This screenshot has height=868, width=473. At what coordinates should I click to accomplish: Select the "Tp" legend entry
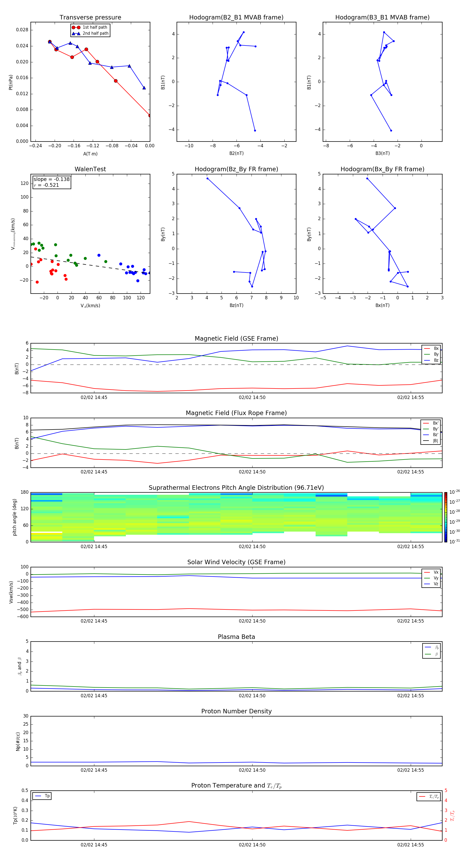pos(42,796)
